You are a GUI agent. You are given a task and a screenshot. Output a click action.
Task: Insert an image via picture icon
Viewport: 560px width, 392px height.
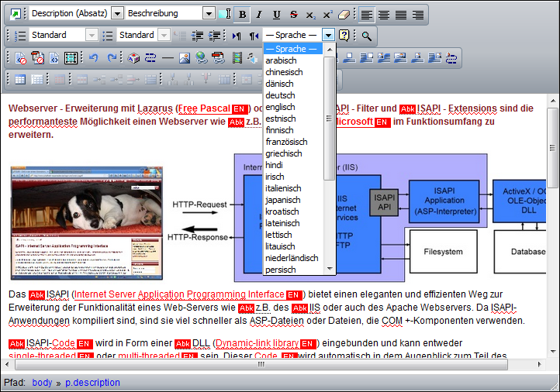click(185, 58)
